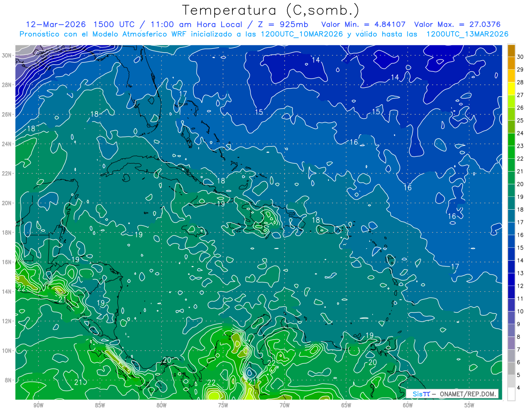532x411 pixels.
Task: Click the '1200UTC_13MAR2026' valid-until time
Action: click(x=467, y=34)
